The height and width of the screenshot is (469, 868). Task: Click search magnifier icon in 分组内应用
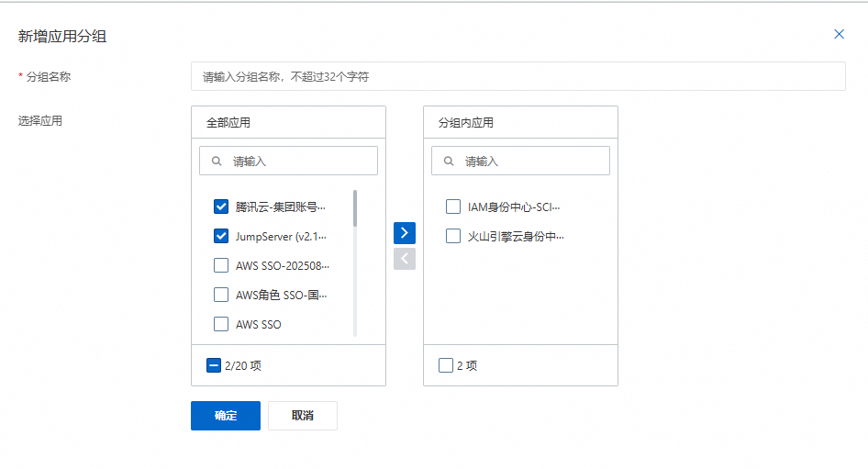449,162
